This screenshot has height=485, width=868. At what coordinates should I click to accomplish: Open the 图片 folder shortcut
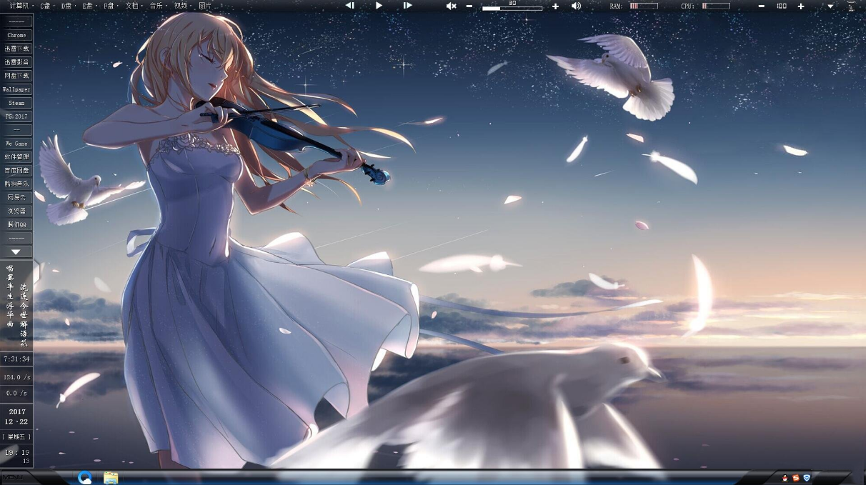(204, 6)
